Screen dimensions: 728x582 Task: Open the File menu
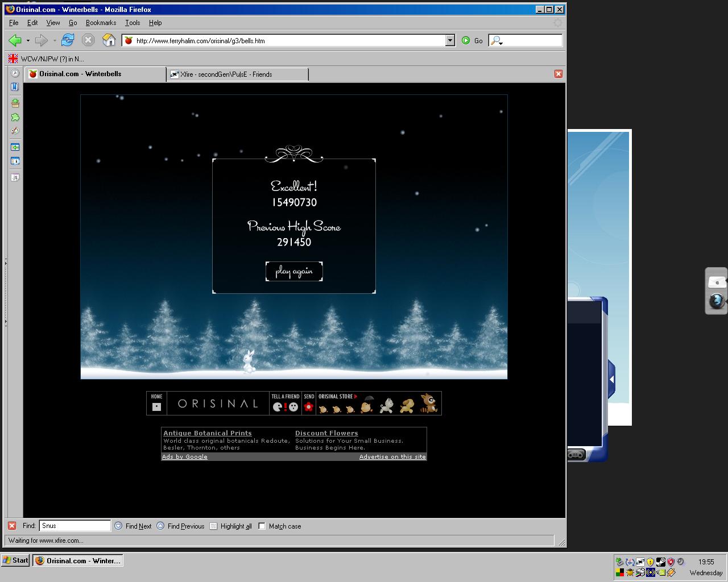(x=14, y=23)
